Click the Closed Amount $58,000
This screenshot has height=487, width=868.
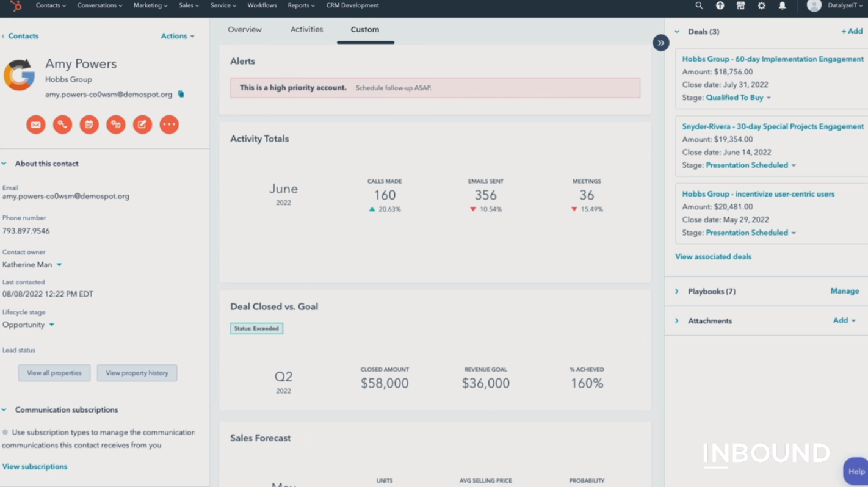(385, 383)
